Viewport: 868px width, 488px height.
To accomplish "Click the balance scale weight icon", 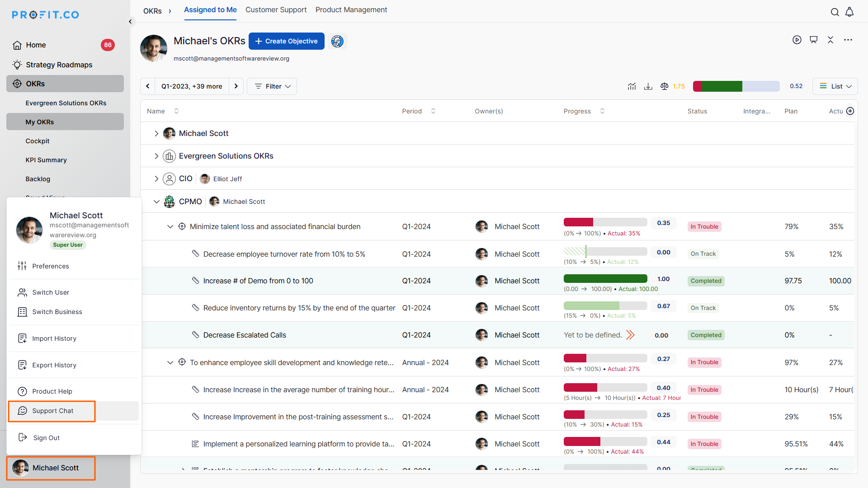I will point(664,86).
